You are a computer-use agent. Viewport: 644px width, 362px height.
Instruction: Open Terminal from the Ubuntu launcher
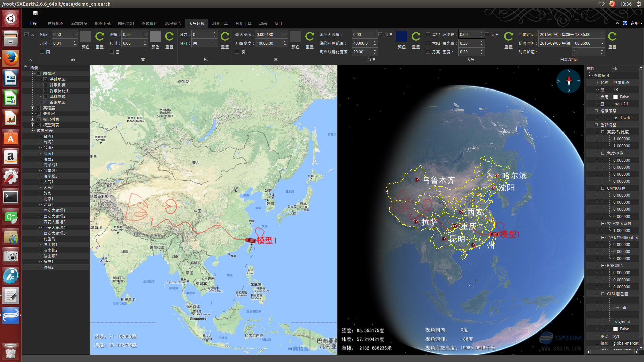point(11,197)
